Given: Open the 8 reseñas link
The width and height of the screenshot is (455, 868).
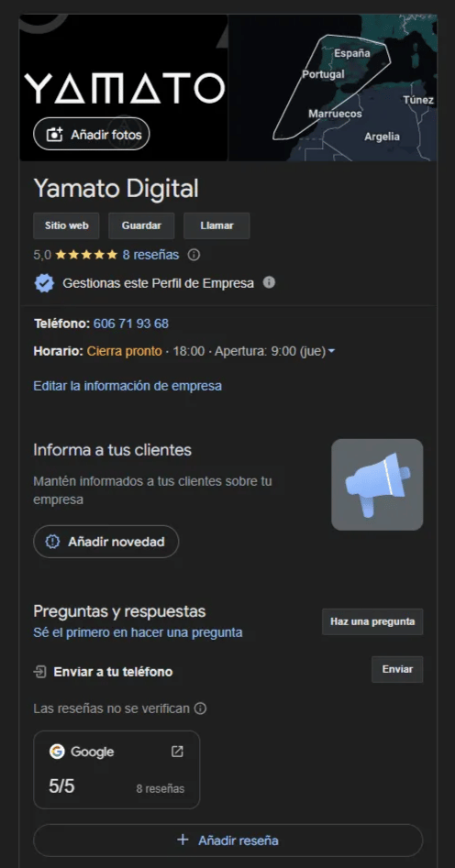Looking at the screenshot, I should (x=150, y=255).
